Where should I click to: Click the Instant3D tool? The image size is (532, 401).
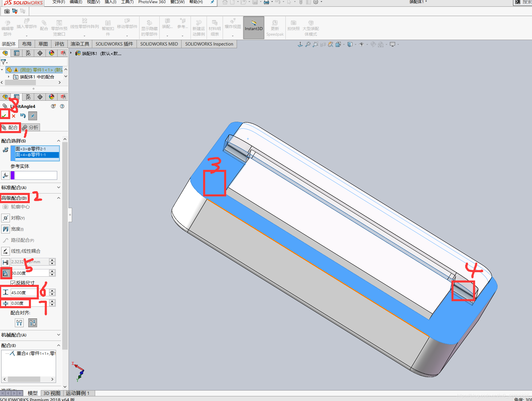[x=254, y=28]
